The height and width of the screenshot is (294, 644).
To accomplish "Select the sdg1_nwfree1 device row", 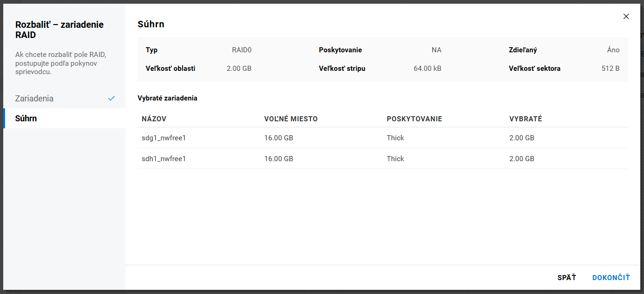I will (164, 138).
